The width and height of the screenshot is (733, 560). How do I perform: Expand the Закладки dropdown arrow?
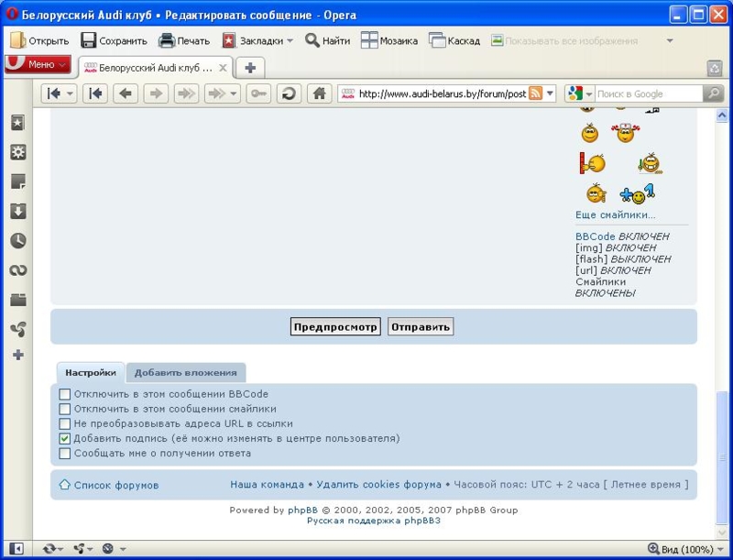pos(290,40)
